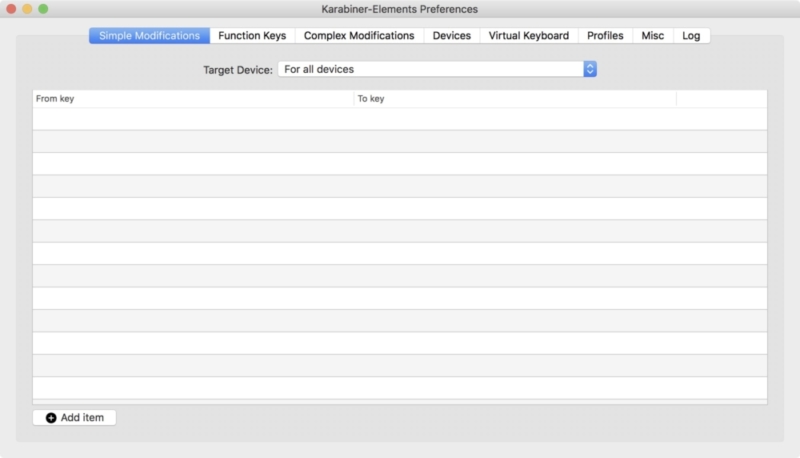Select the Devices tab

point(452,36)
